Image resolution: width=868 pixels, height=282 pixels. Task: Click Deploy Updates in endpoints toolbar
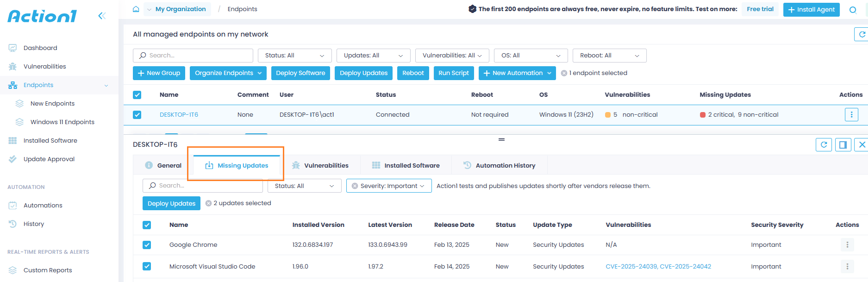(364, 73)
